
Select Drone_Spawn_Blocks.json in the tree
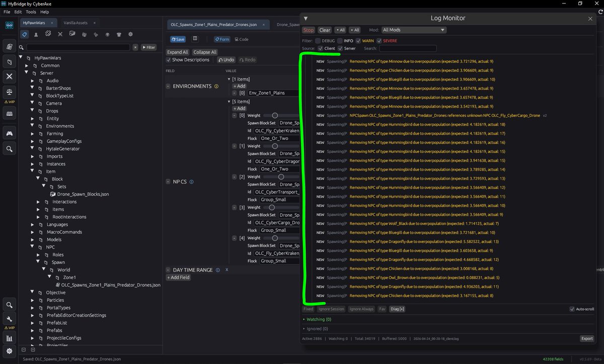click(83, 194)
